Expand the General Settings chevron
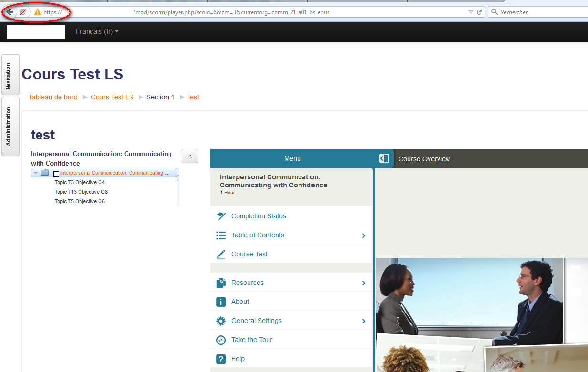 (364, 321)
